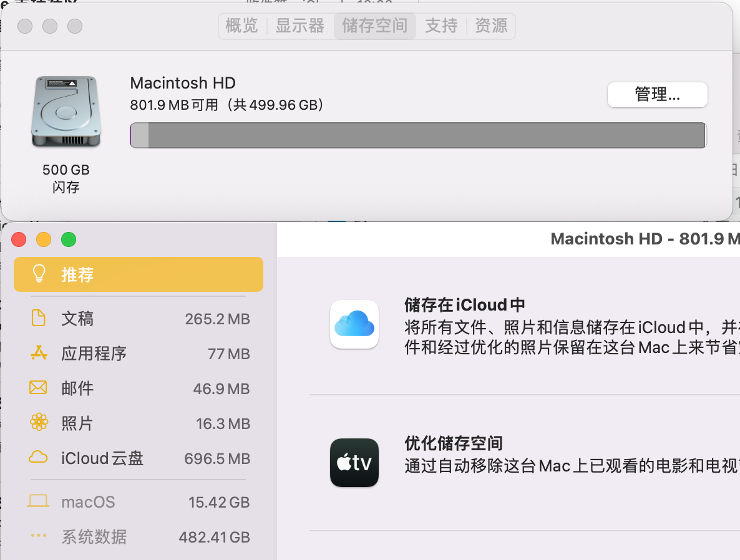
Task: Click the 管理... button
Action: 657,95
